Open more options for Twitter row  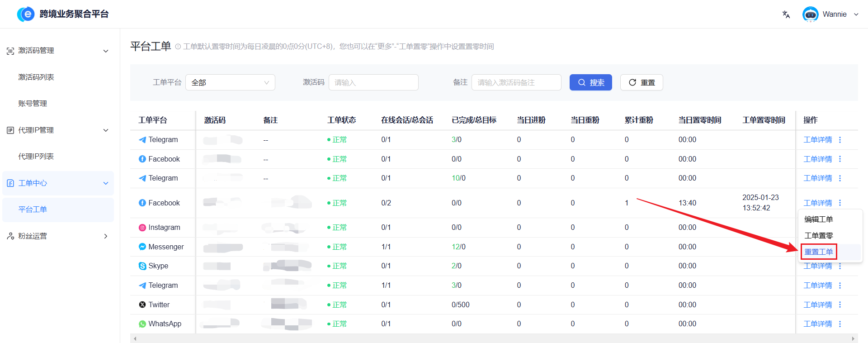[840, 305]
